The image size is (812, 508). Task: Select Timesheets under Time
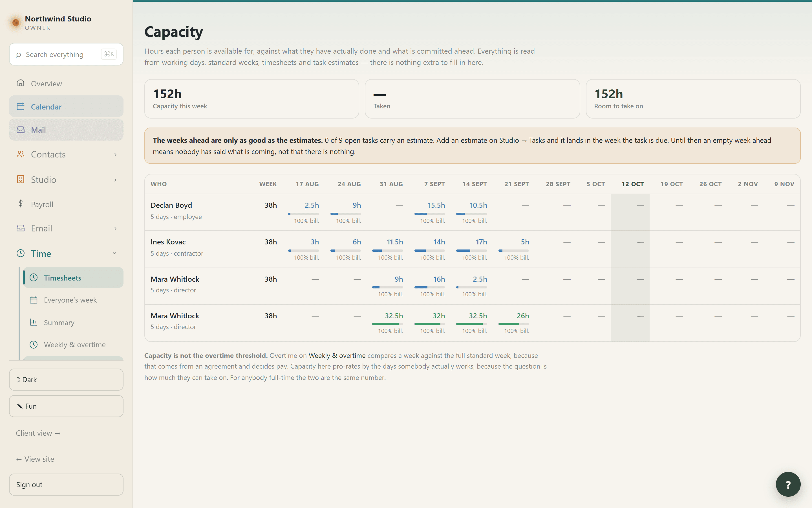73,277
